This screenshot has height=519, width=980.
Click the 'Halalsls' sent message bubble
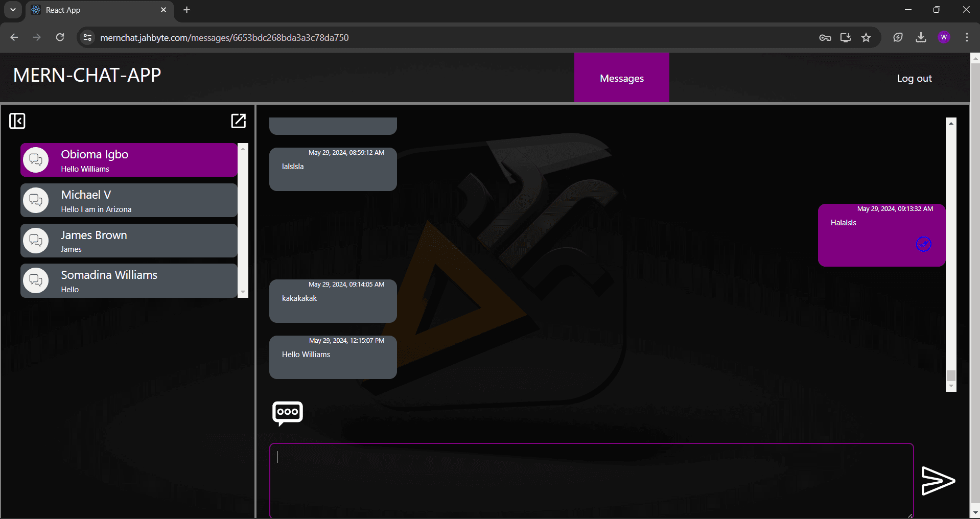pyautogui.click(x=881, y=235)
